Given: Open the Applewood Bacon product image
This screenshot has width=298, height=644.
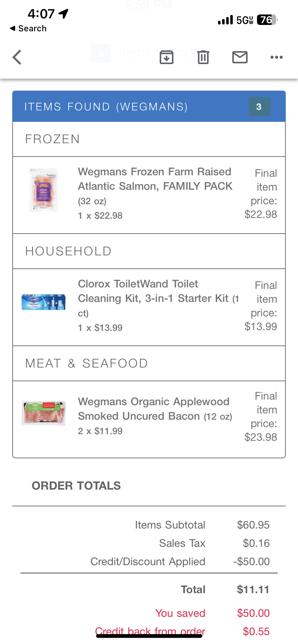Looking at the screenshot, I should 44,413.
